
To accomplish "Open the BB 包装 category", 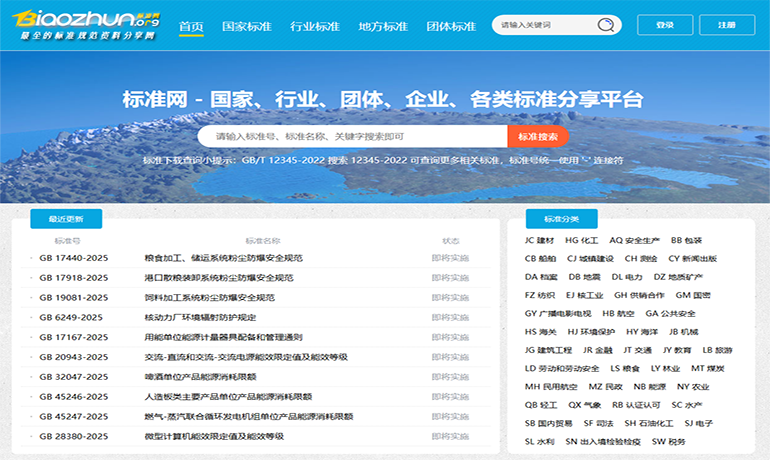I will pyautogui.click(x=687, y=241).
